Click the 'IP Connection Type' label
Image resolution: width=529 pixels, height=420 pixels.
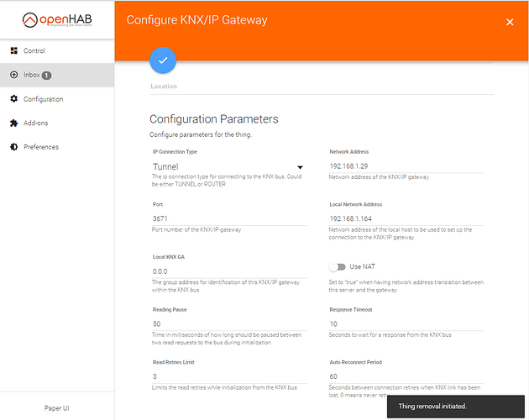pyautogui.click(x=175, y=152)
